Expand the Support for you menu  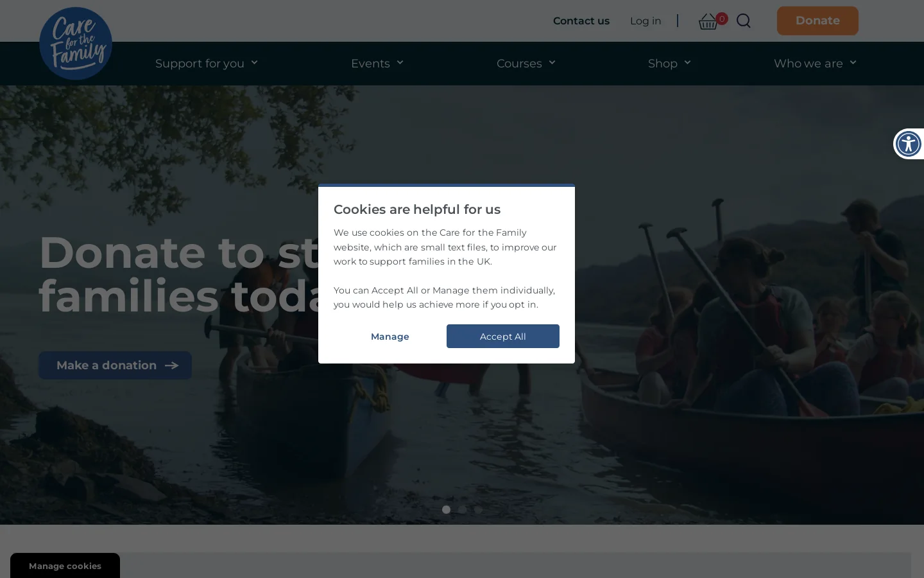tap(206, 63)
